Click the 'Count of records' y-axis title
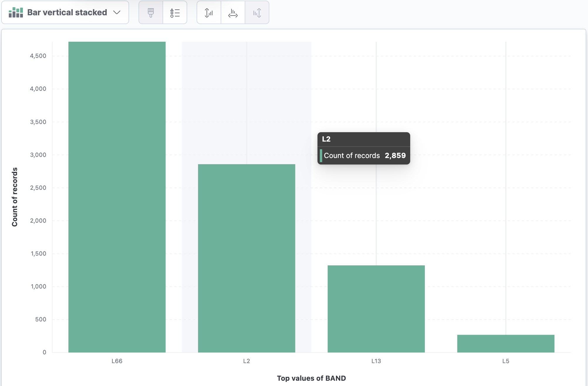 (x=15, y=197)
